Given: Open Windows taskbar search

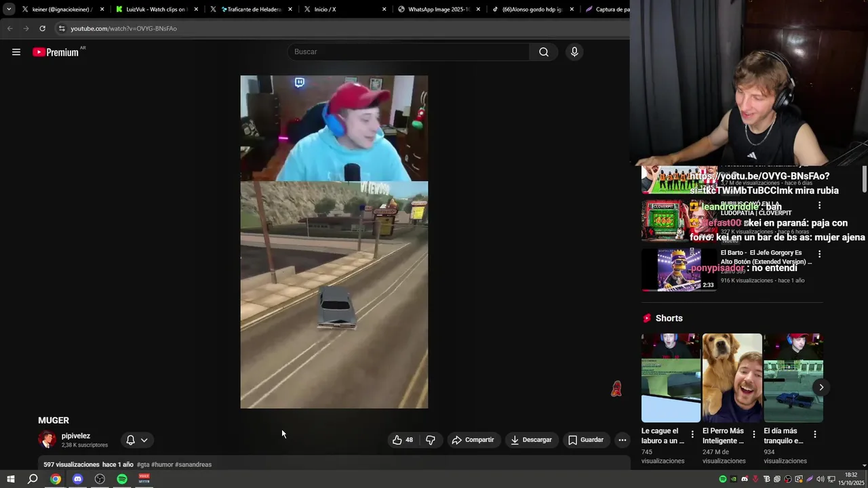Looking at the screenshot, I should tap(33, 479).
